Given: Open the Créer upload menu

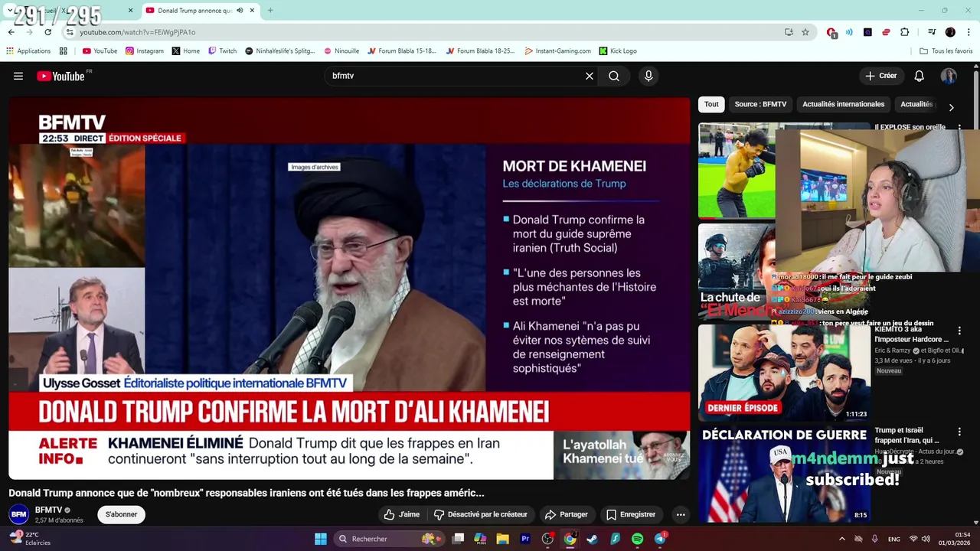Looking at the screenshot, I should click(880, 76).
